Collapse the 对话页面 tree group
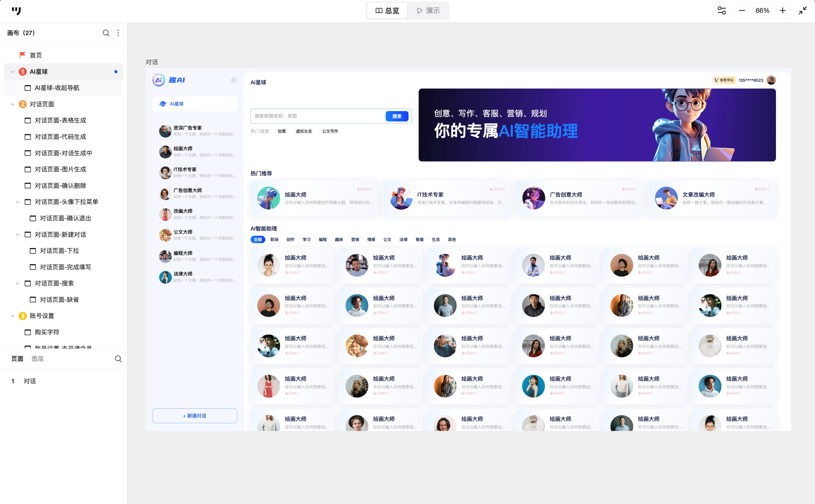 click(x=12, y=104)
